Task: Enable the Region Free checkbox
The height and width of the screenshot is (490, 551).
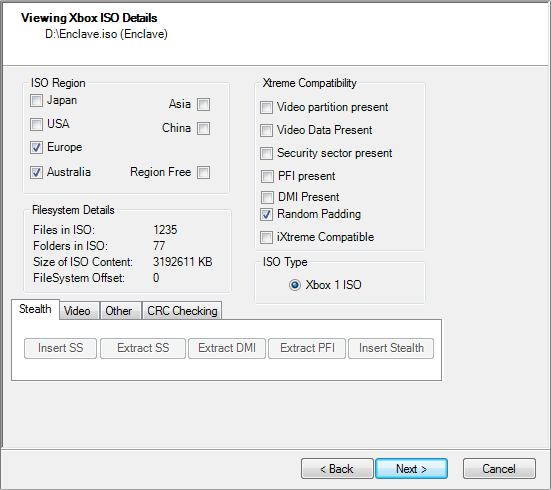Action: pos(203,173)
